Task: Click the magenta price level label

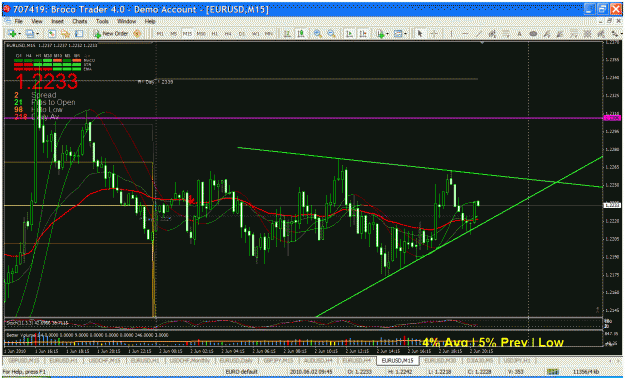Action: click(611, 118)
